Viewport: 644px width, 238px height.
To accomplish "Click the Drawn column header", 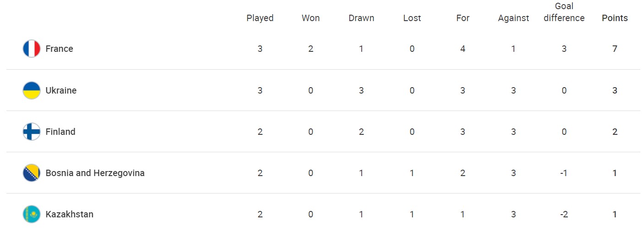I will tap(361, 18).
